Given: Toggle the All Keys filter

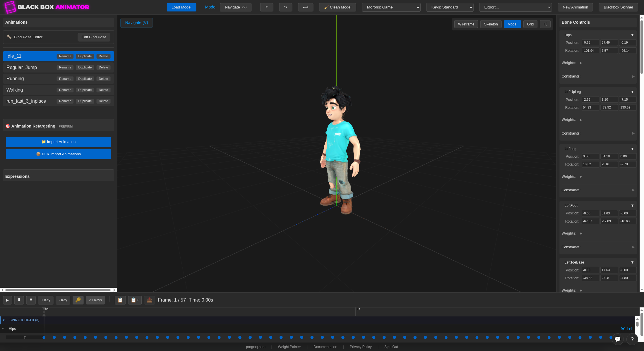Looking at the screenshot, I should pyautogui.click(x=95, y=300).
